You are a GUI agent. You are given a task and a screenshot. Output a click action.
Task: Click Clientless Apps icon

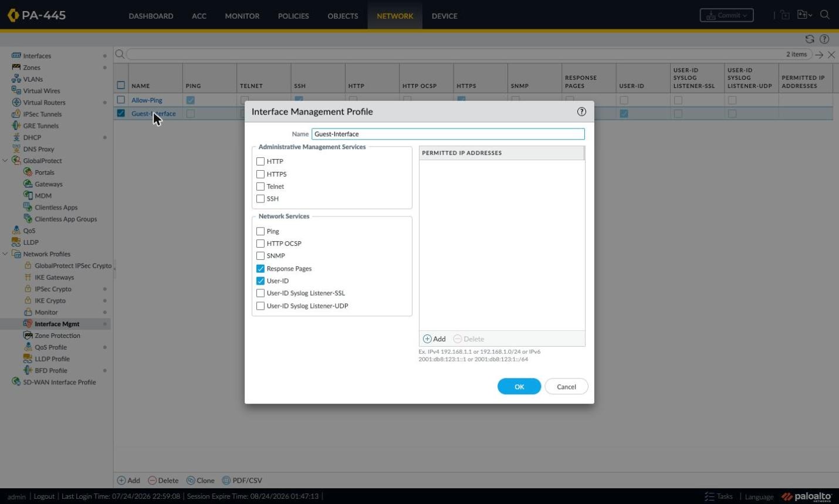click(28, 207)
